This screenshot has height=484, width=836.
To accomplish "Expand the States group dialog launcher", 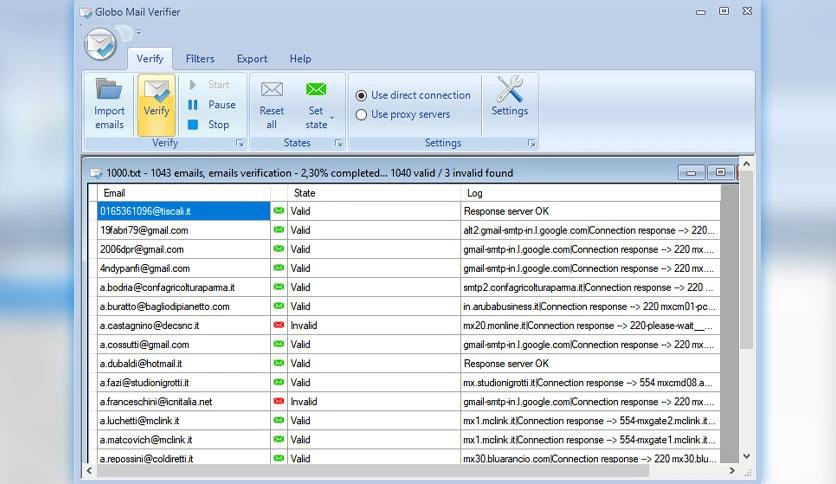I will coord(338,143).
